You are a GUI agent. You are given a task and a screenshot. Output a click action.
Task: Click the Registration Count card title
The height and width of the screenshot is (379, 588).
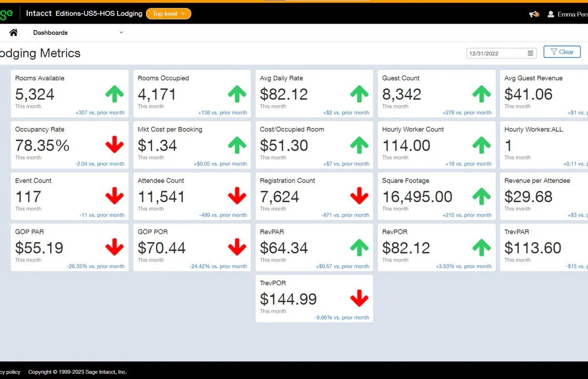287,181
